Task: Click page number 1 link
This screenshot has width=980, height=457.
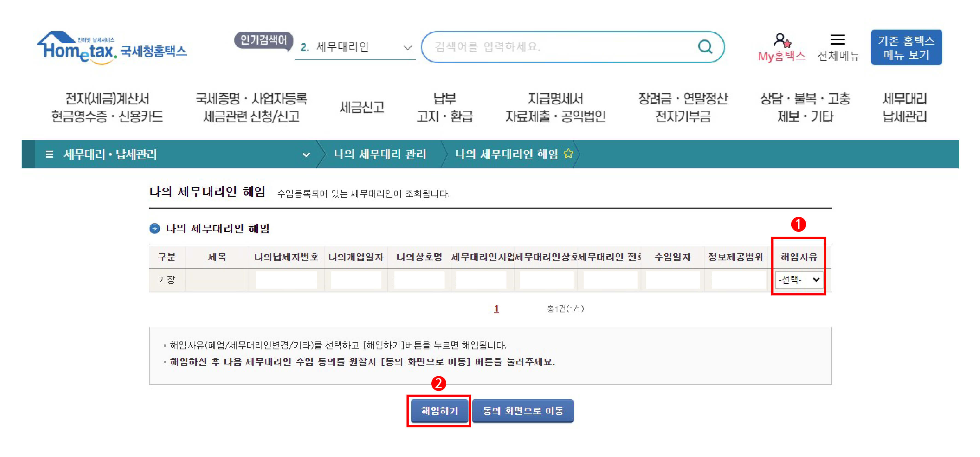Action: 496,309
